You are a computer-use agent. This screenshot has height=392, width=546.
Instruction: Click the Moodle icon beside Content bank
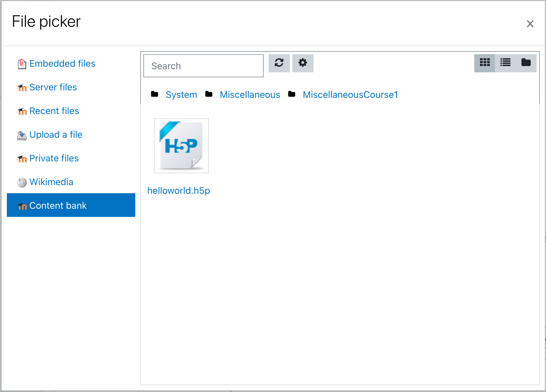tap(22, 206)
